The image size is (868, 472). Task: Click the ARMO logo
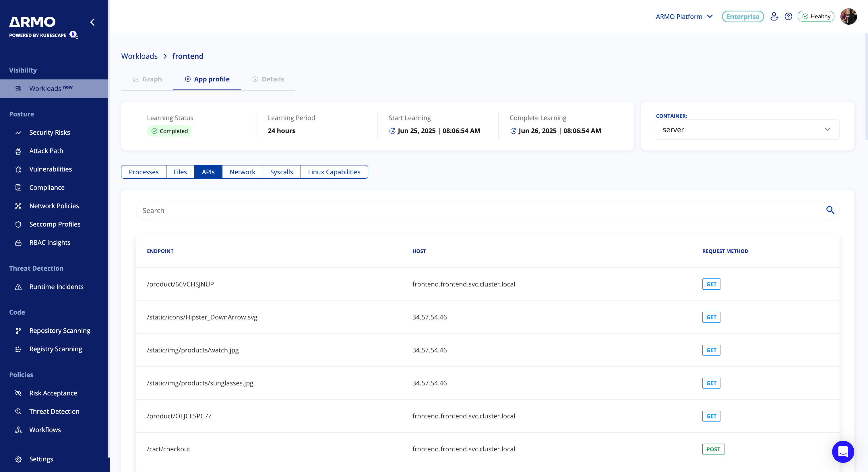[32, 22]
